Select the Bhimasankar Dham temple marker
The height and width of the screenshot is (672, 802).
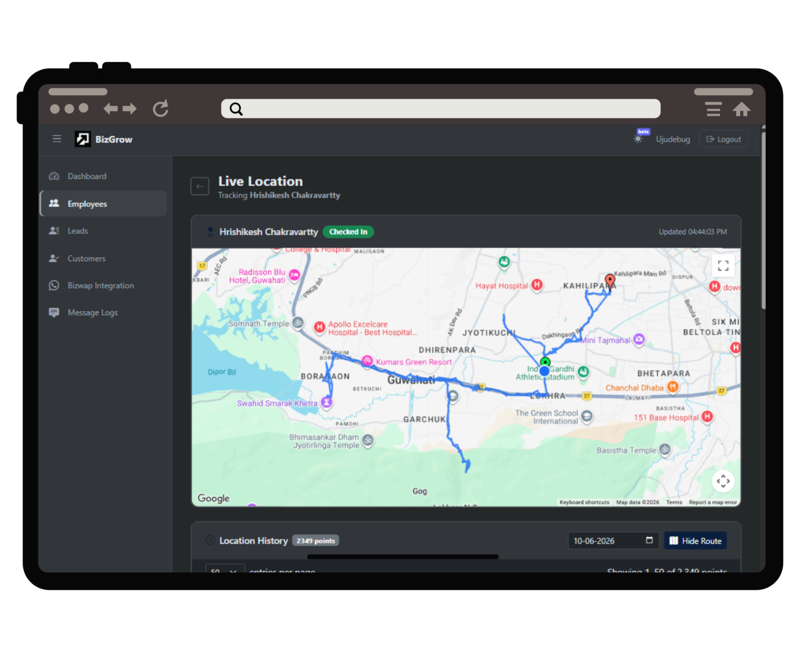368,440
